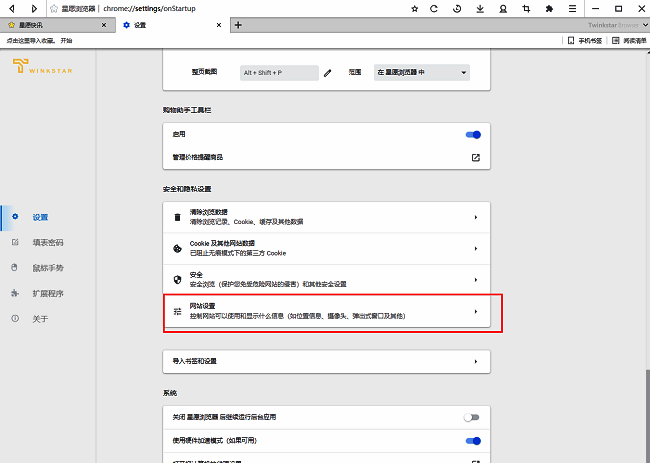
Task: Click the restore closed tab icon
Action: coord(457,9)
